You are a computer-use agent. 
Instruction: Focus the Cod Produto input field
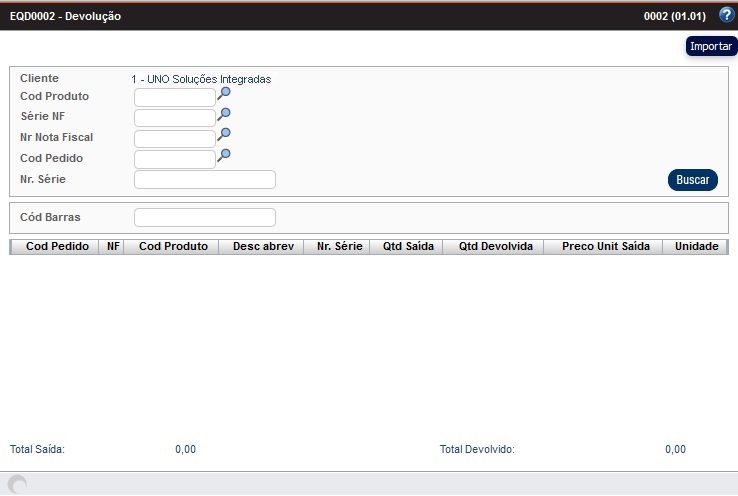(175, 97)
